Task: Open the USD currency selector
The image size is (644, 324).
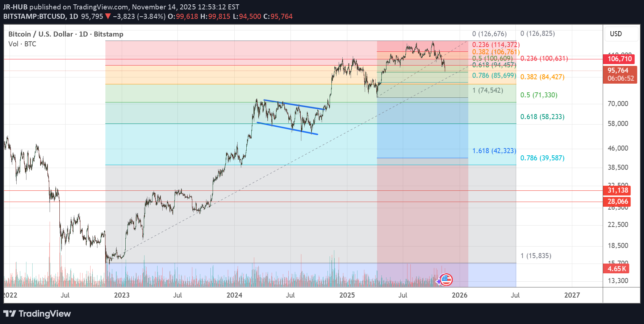Action: coord(621,34)
